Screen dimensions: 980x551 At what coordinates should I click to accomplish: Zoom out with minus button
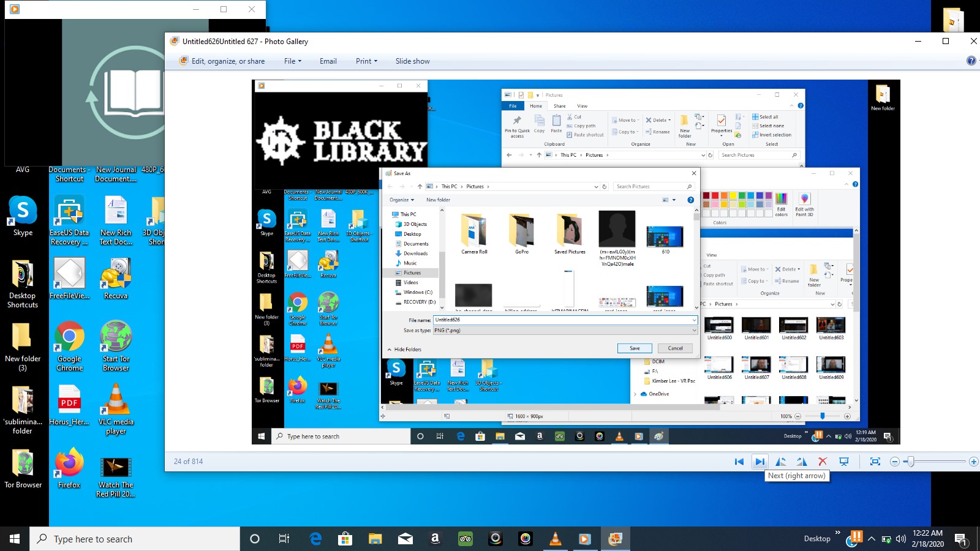[x=895, y=462]
